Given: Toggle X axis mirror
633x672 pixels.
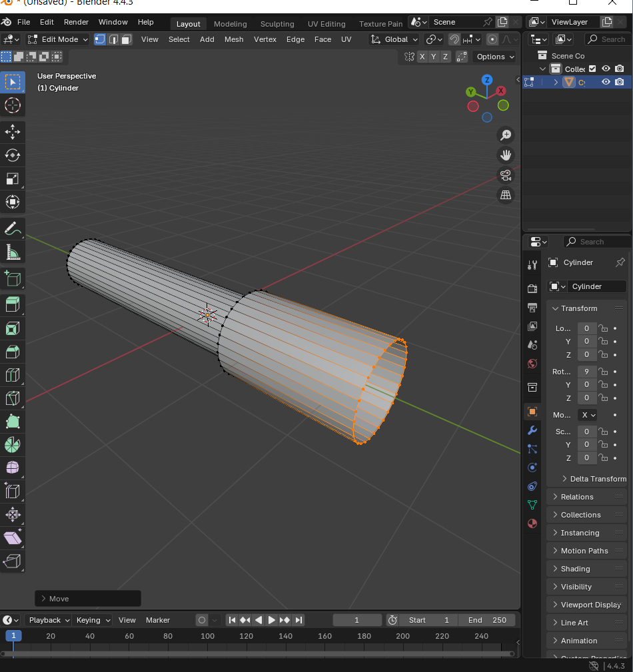Looking at the screenshot, I should coord(422,57).
